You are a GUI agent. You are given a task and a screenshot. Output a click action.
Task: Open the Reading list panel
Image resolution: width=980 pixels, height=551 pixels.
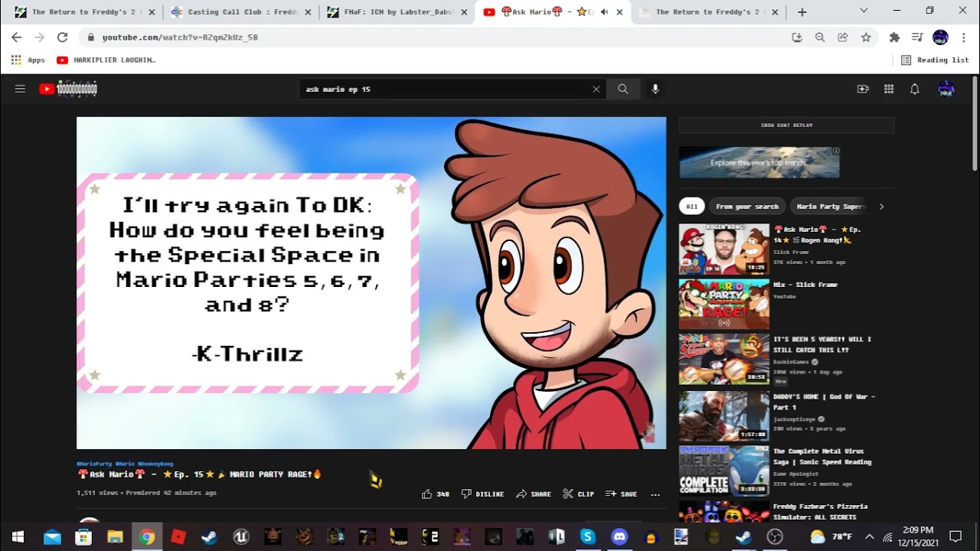click(x=935, y=60)
